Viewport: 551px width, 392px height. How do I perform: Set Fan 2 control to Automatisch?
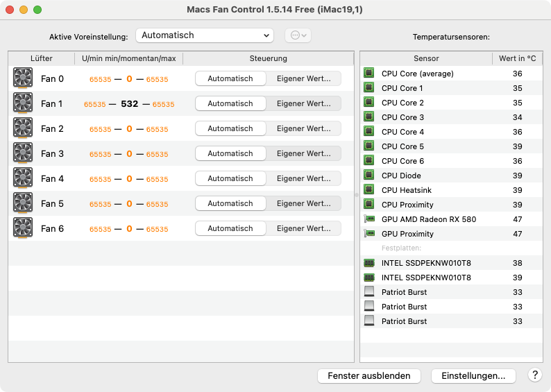pyautogui.click(x=230, y=128)
